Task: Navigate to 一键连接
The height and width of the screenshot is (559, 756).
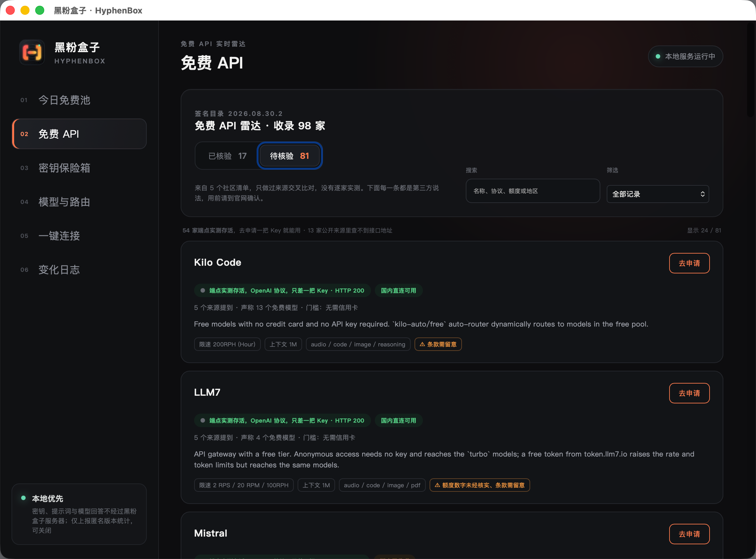Action: click(79, 236)
